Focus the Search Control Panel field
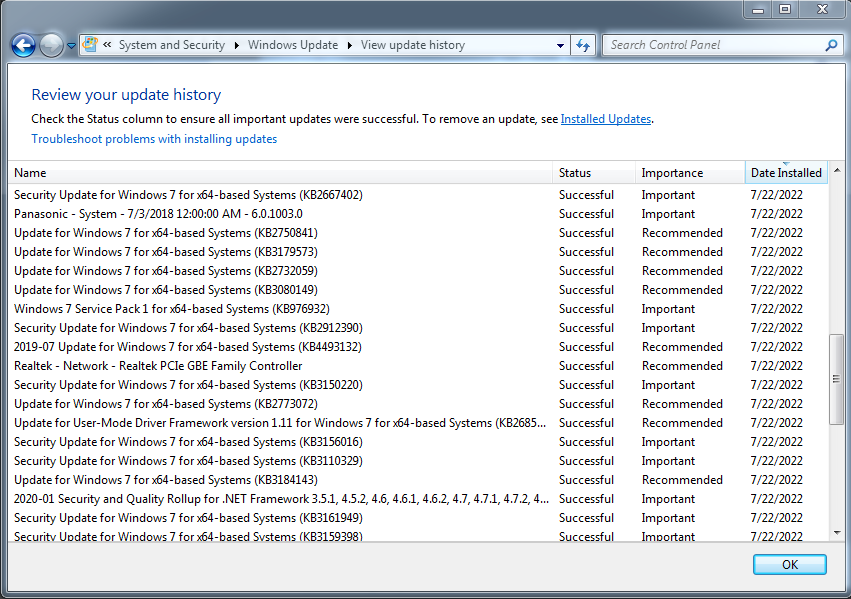 [714, 45]
